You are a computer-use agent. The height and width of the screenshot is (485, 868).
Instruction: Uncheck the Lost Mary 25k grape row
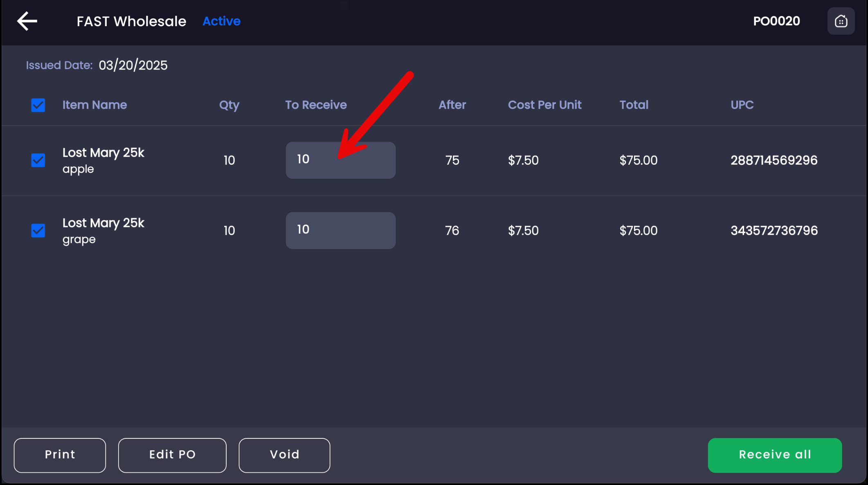(38, 231)
